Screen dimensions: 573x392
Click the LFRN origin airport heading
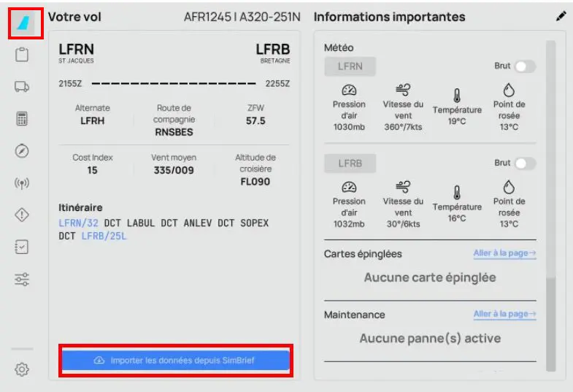coord(77,49)
